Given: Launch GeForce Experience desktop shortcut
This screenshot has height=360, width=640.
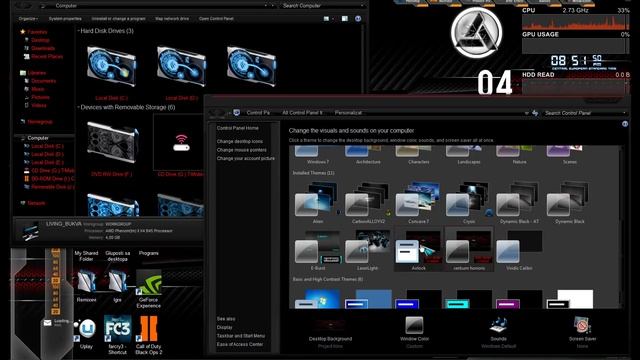Looking at the screenshot, I should (x=149, y=282).
